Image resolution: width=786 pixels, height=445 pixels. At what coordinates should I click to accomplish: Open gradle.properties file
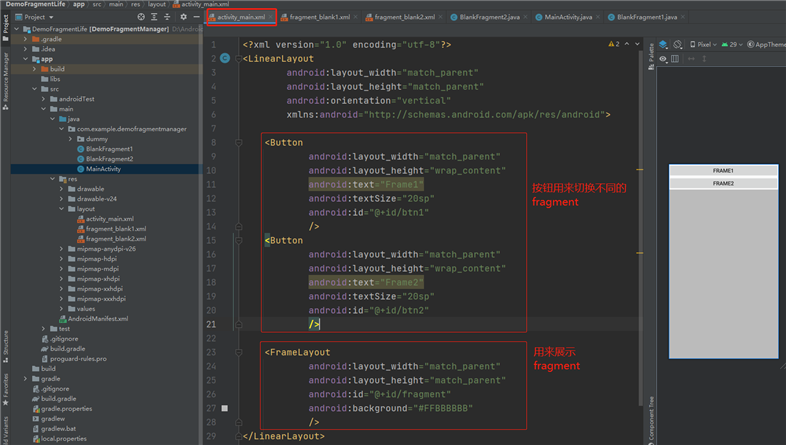click(x=66, y=409)
